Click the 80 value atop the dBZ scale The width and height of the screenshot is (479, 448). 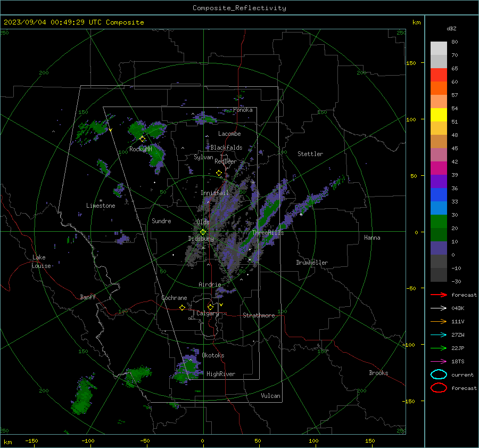pos(455,42)
